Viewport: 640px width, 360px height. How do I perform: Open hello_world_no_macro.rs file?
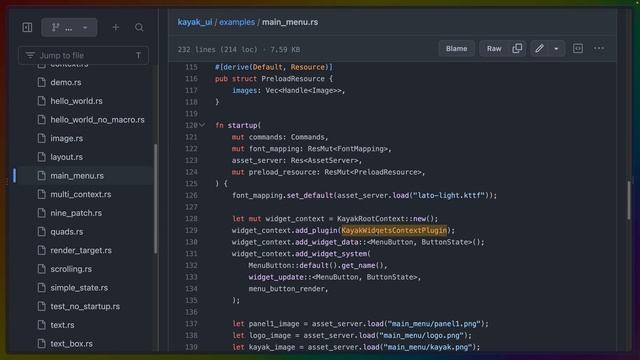coord(97,120)
